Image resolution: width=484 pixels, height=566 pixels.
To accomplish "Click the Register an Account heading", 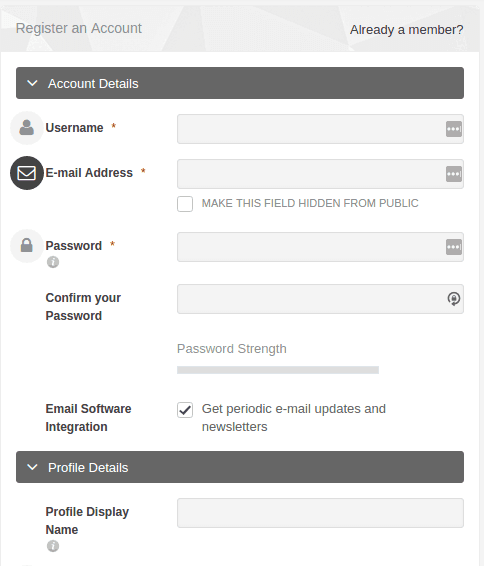I will (x=79, y=28).
